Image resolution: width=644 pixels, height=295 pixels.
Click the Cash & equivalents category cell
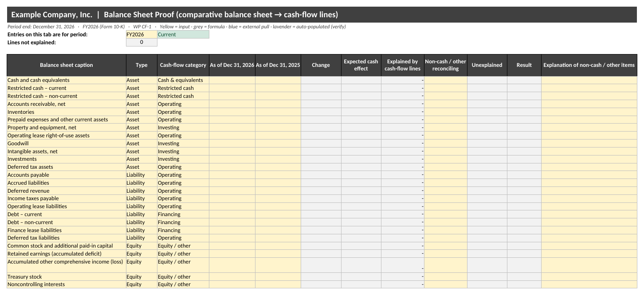pyautogui.click(x=183, y=80)
